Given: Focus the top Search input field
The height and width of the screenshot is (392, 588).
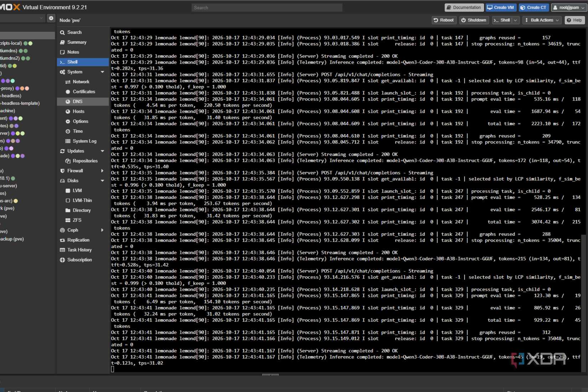Looking at the screenshot, I should point(267,7).
